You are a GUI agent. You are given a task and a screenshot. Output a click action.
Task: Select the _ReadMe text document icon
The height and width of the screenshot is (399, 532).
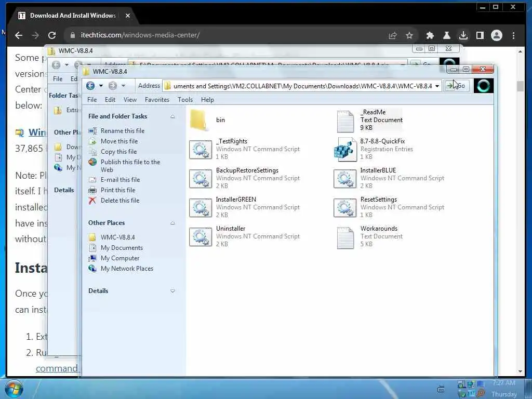click(x=345, y=121)
